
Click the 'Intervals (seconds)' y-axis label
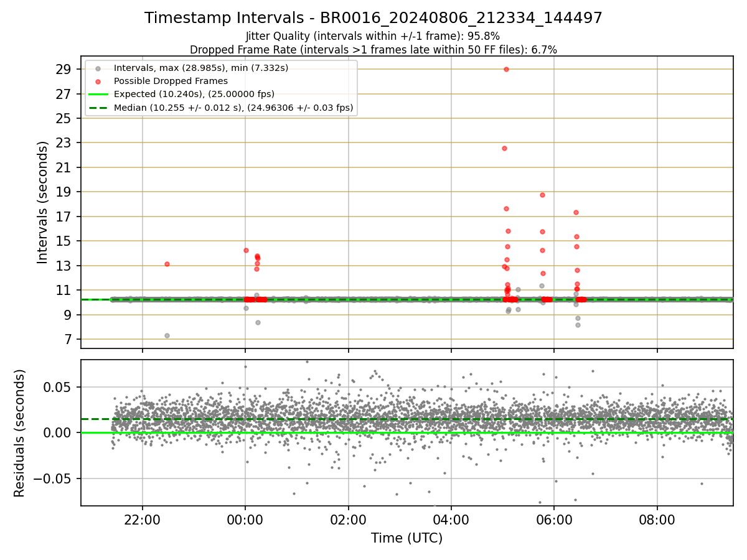pyautogui.click(x=42, y=202)
